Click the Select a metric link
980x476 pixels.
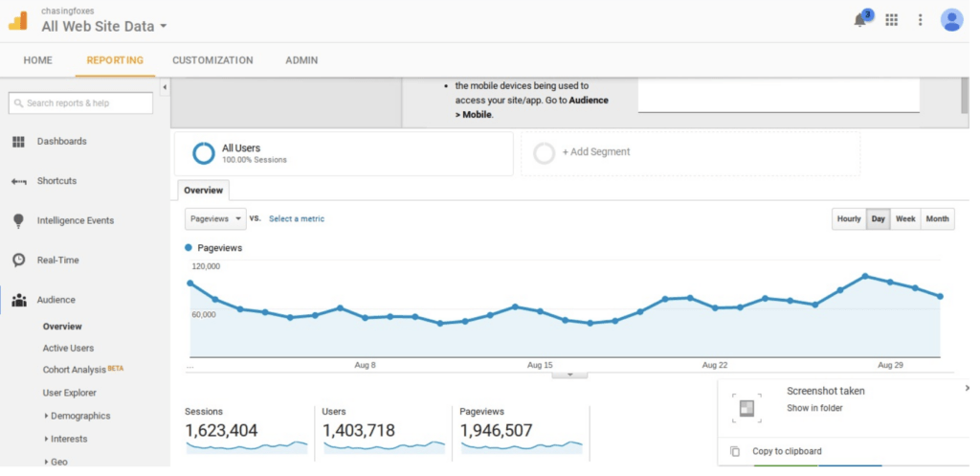(296, 219)
